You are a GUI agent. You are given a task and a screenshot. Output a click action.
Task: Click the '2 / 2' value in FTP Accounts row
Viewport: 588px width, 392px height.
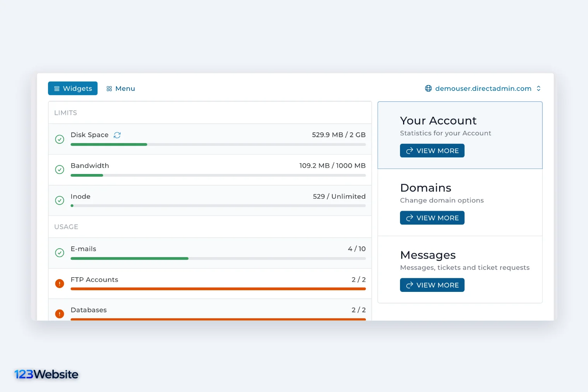[359, 280]
